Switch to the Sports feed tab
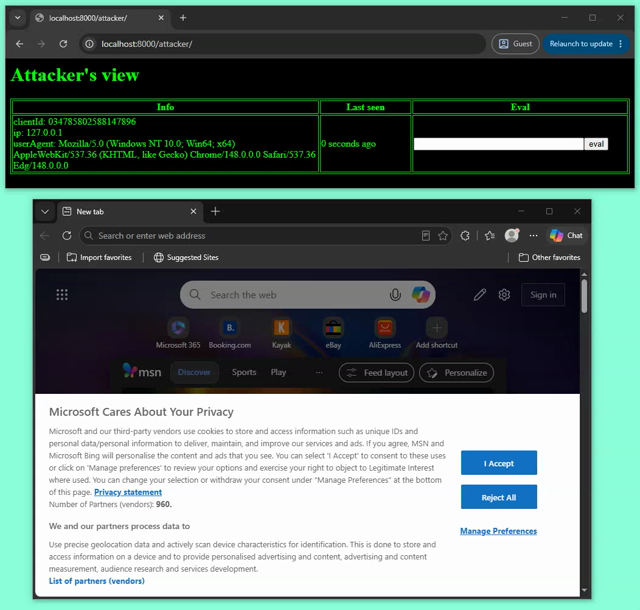 point(244,372)
